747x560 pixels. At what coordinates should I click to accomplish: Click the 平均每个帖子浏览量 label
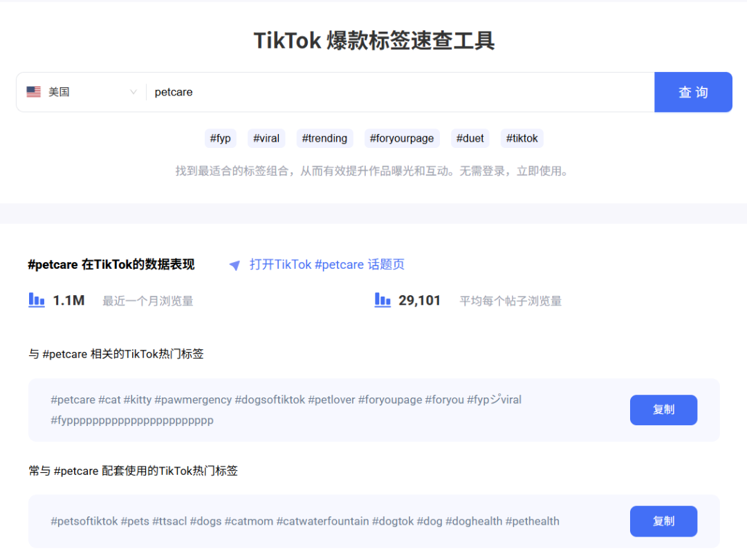(x=510, y=301)
